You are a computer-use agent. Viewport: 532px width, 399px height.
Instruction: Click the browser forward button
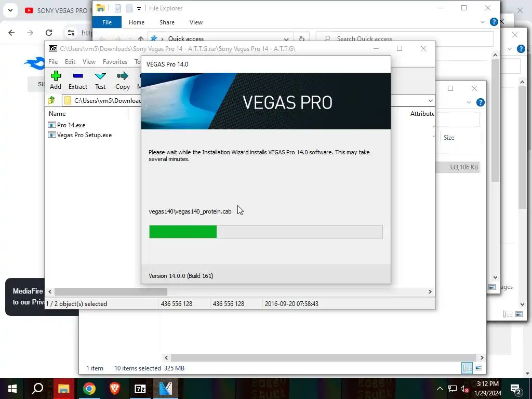pos(30,33)
